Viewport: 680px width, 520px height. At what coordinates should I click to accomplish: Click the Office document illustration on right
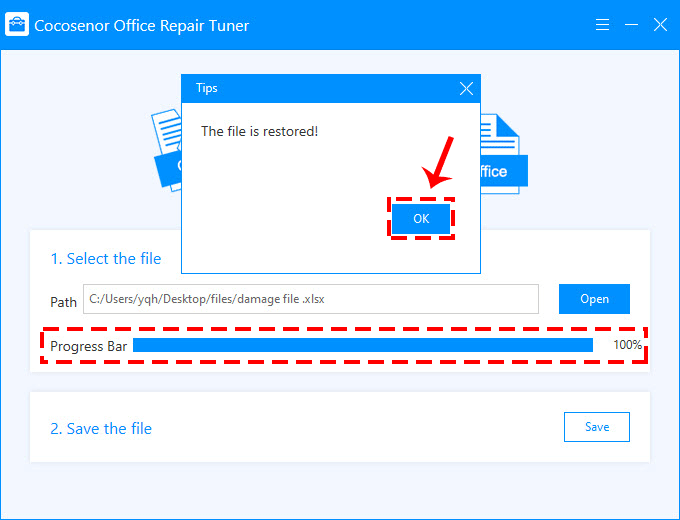click(x=504, y=154)
